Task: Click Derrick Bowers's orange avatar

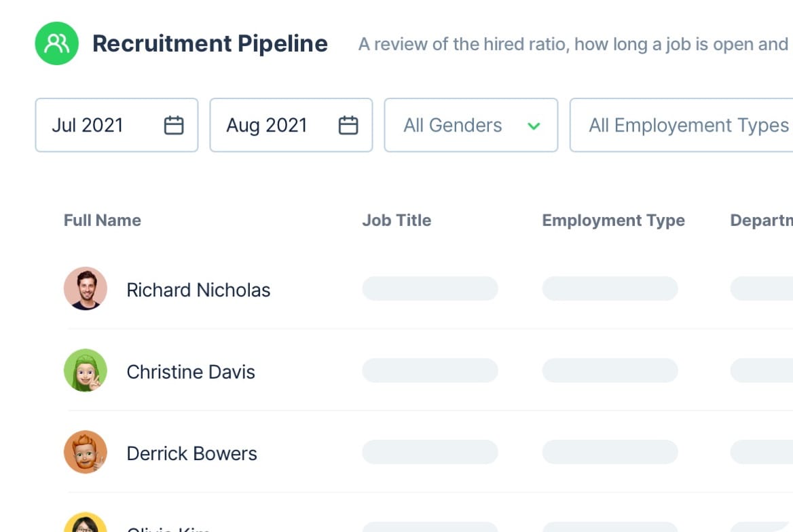Action: (86, 452)
